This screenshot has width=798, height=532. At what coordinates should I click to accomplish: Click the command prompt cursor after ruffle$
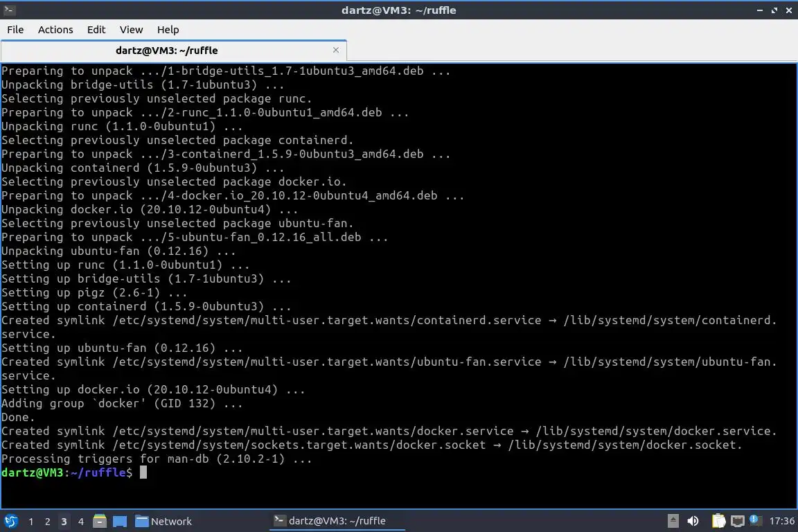[143, 472]
